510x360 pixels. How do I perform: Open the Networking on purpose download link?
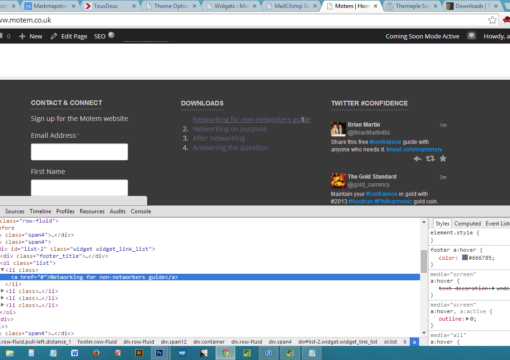coord(229,129)
